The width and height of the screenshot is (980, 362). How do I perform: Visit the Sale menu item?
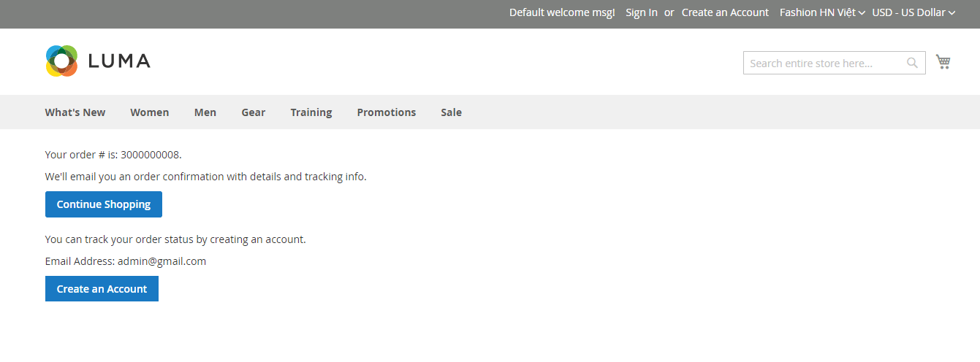pyautogui.click(x=452, y=112)
